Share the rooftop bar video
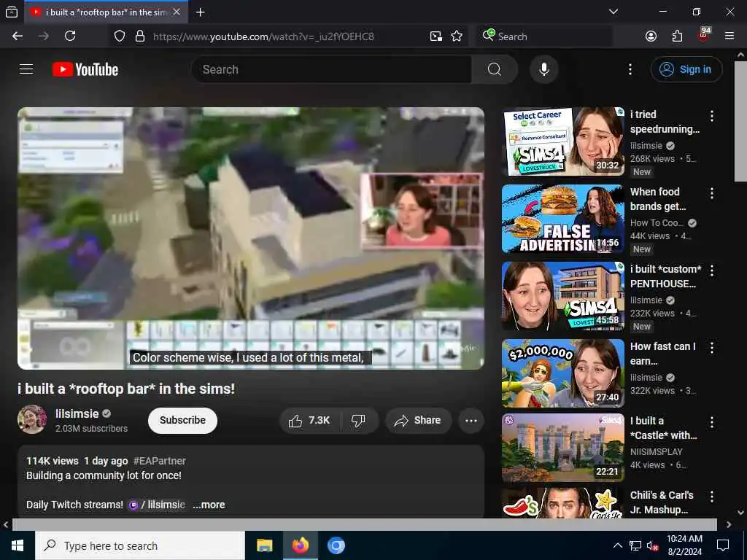747x560 pixels. point(418,421)
